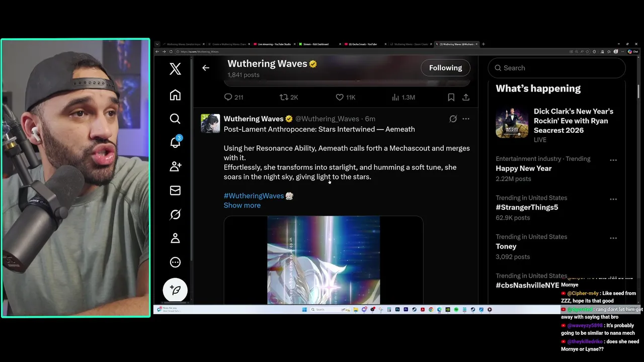644x362 pixels.
Task: Click the Search field on X
Action: pyautogui.click(x=556, y=68)
